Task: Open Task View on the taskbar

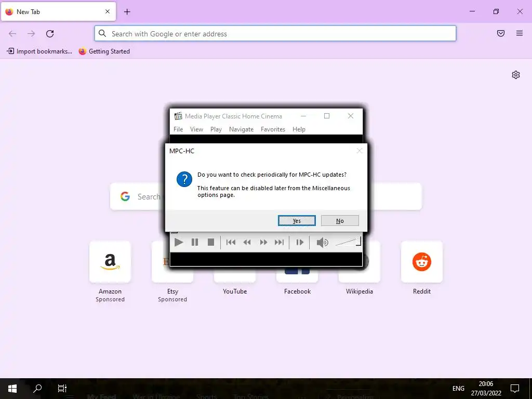Action: [x=62, y=389]
